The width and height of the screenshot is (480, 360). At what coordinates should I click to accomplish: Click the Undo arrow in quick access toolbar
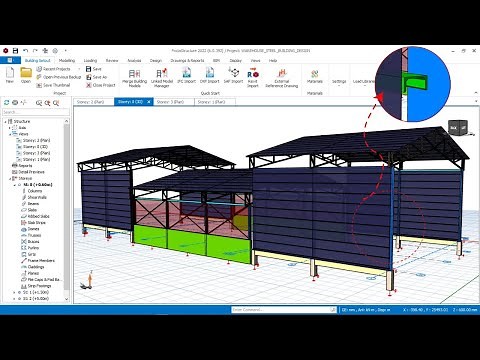click(25, 51)
